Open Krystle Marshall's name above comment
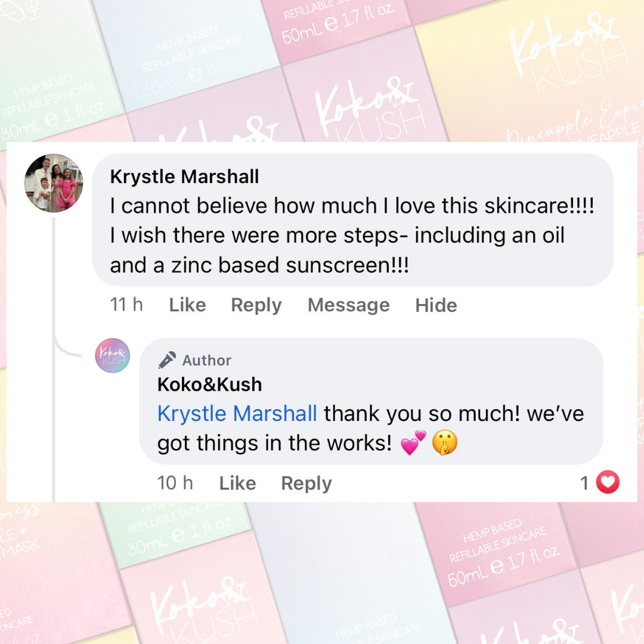 (184, 177)
